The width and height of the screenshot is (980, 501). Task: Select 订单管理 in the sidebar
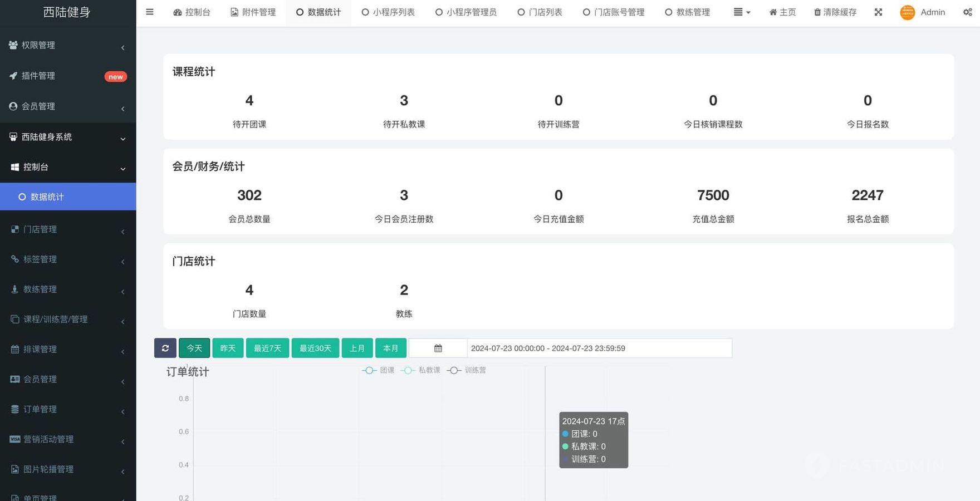click(x=68, y=409)
